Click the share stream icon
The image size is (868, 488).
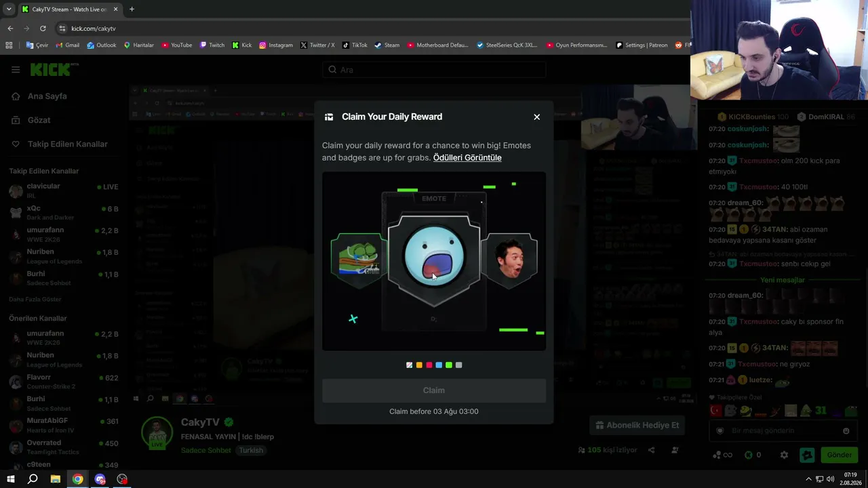pyautogui.click(x=652, y=450)
